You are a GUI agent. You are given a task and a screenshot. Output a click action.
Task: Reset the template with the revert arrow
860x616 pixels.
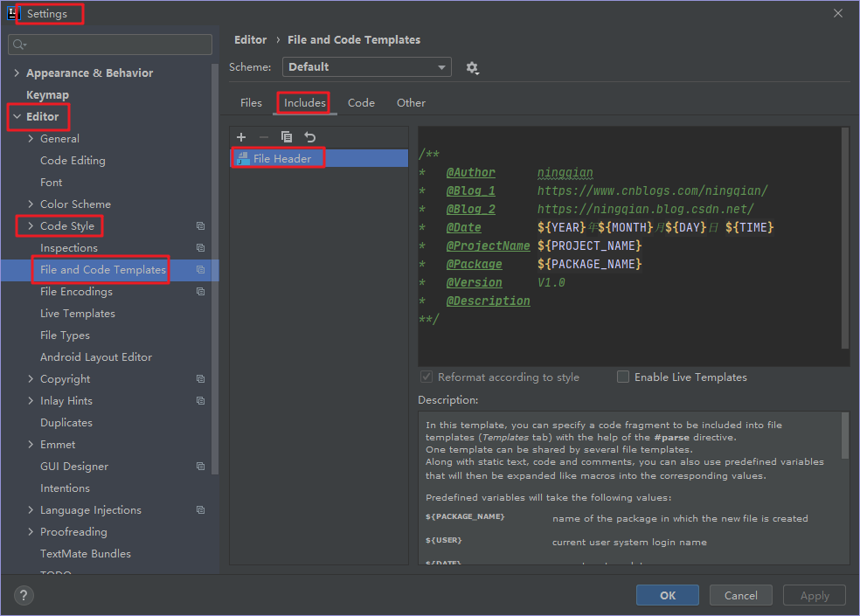pos(309,136)
